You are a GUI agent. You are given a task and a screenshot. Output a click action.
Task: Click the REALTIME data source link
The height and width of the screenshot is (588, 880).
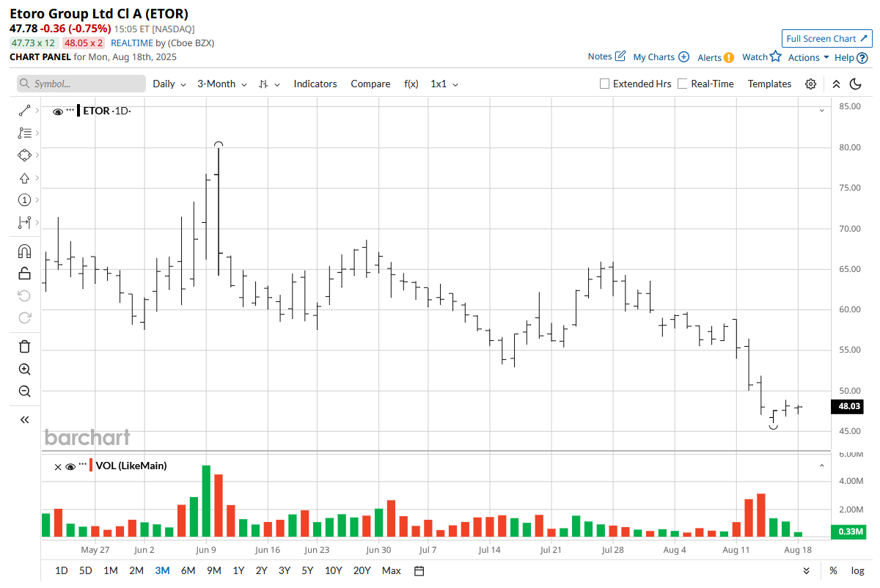[132, 43]
